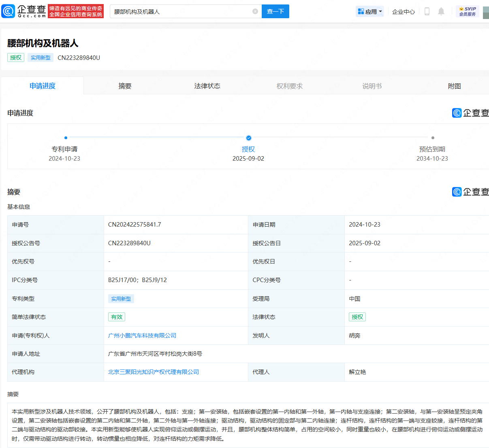Click the 实用新型 tag under the title
This screenshot has height=448, width=489.
click(x=41, y=57)
